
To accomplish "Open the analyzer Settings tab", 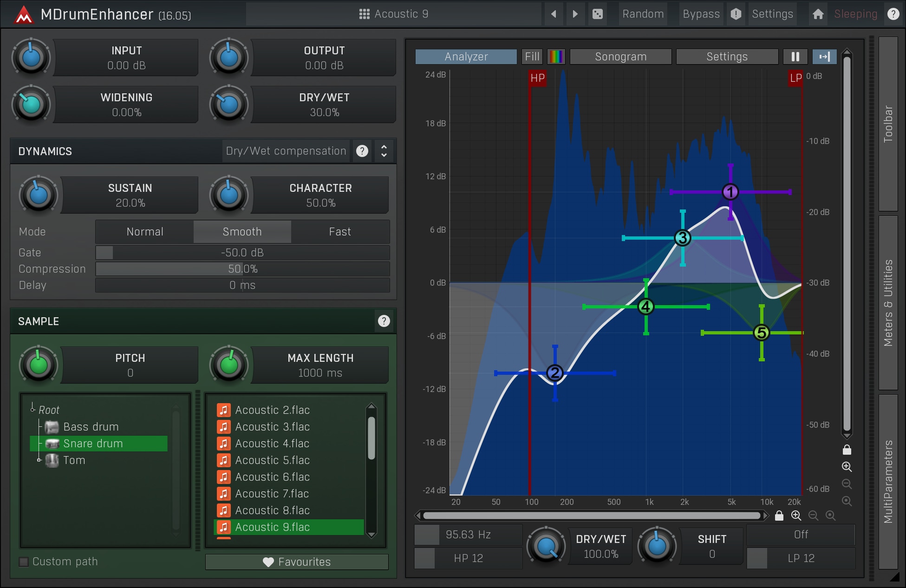I will tap(727, 57).
